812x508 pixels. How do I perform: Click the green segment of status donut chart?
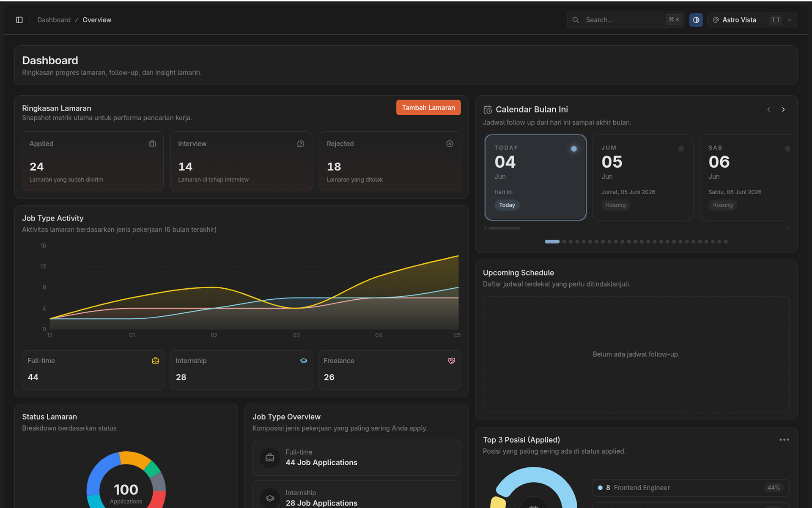152,469
